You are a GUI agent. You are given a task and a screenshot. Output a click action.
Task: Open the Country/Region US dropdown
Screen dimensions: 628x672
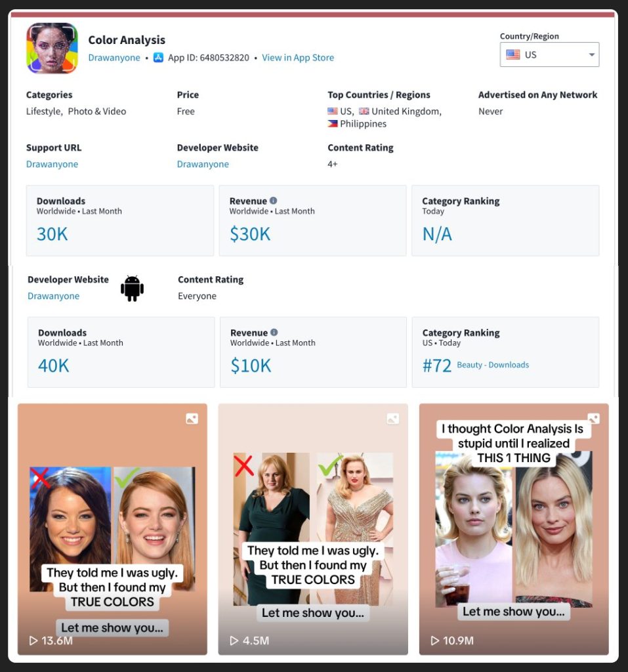tap(549, 54)
